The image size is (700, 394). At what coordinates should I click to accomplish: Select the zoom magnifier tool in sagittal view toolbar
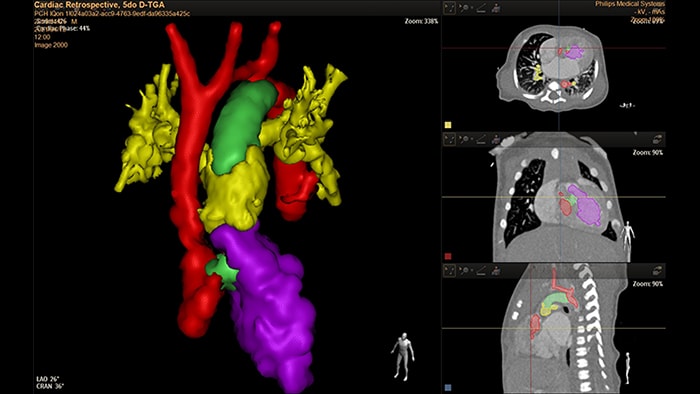(464, 270)
